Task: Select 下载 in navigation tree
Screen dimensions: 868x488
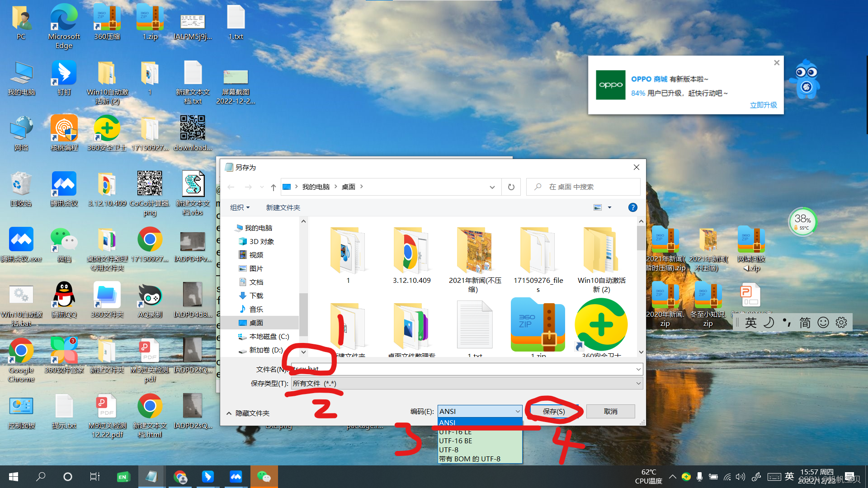Action: (x=256, y=296)
